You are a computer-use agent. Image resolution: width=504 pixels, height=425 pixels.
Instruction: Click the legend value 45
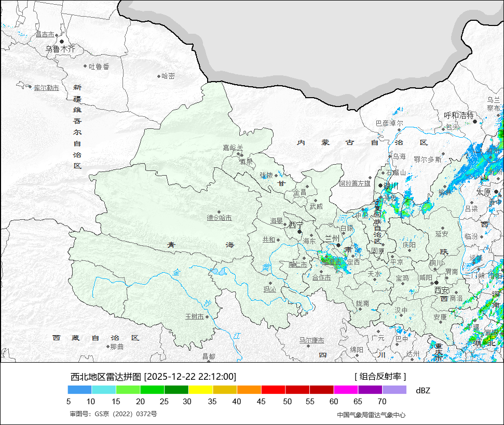point(261,402)
